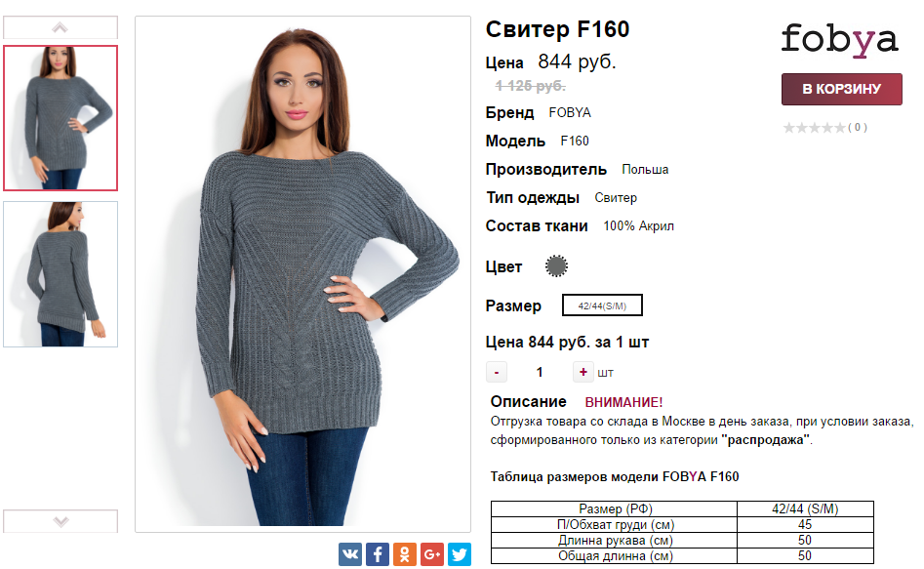
Task: Share the sweater on VK
Action: click(x=350, y=554)
